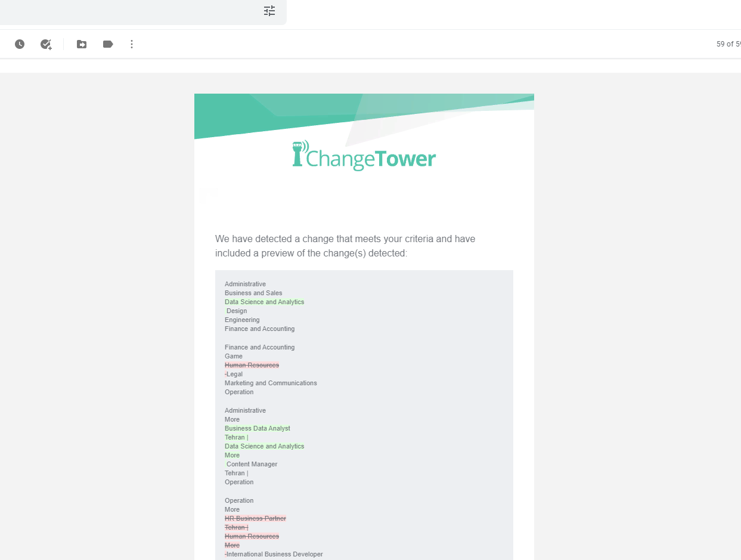The image size is (741, 560).
Task: Click the struck-through HR Business Partner text
Action: tap(255, 518)
